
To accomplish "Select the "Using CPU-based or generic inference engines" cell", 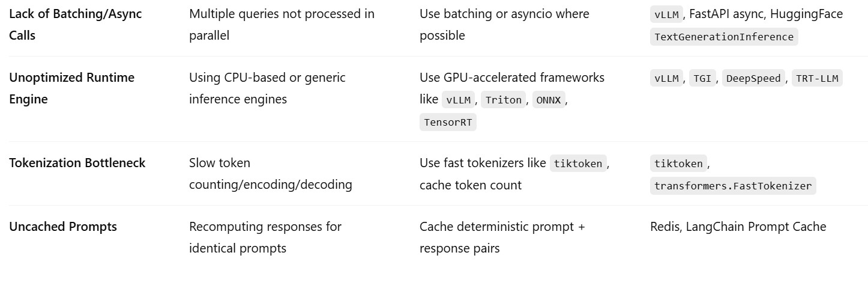I will coord(267,88).
